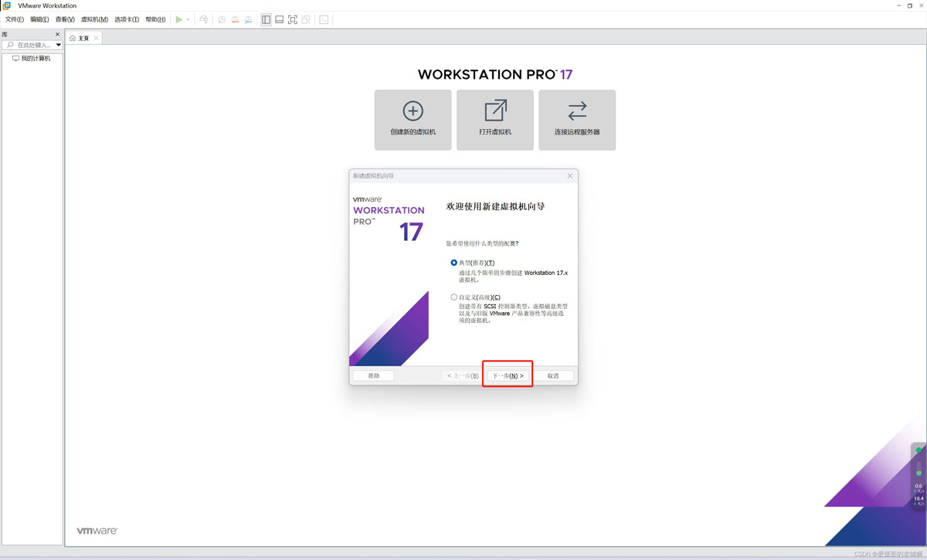The width and height of the screenshot is (927, 560).
Task: Toggle the thumbnail bar view icon
Action: tap(279, 20)
